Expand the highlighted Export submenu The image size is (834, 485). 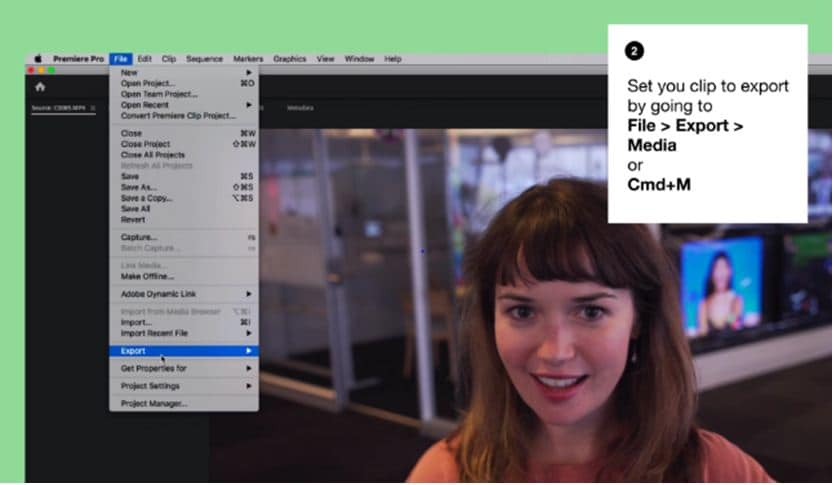point(184,351)
